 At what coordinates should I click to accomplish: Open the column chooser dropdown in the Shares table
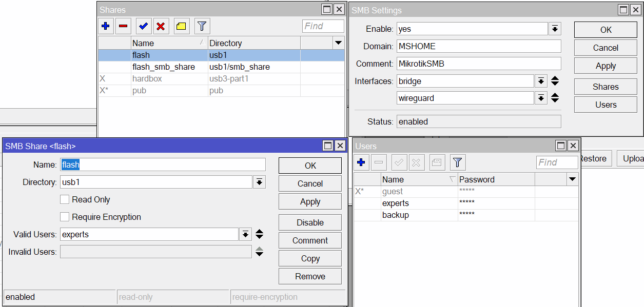point(338,43)
